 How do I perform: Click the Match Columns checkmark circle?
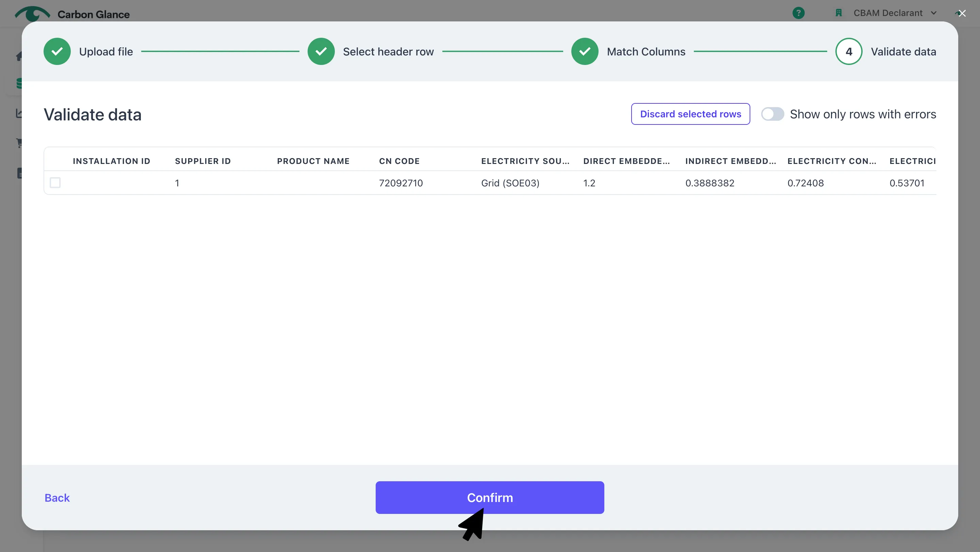tap(585, 51)
